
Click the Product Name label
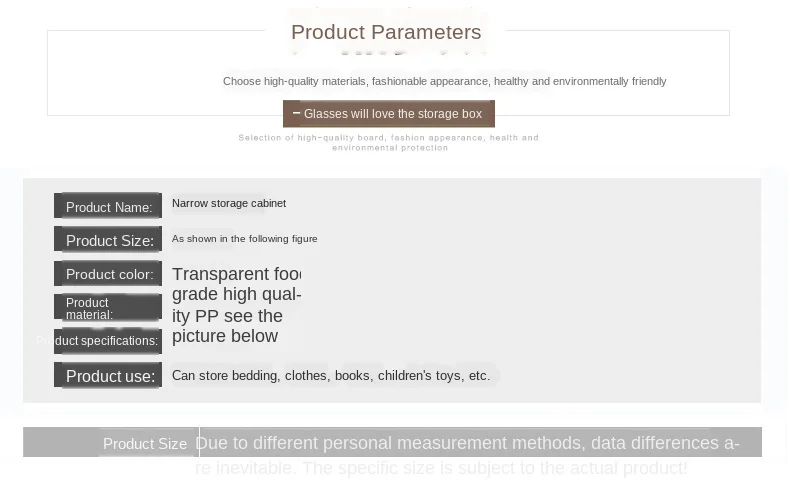[x=108, y=206]
